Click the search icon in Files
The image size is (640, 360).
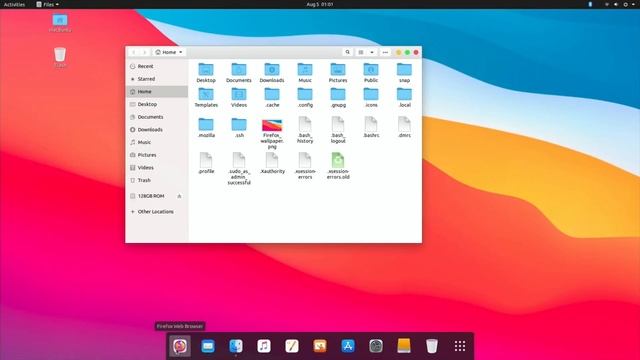coord(347,52)
